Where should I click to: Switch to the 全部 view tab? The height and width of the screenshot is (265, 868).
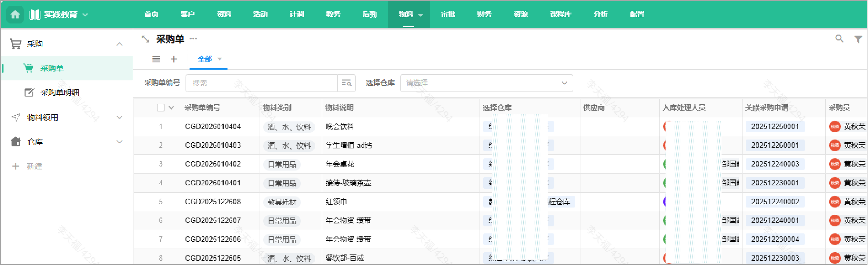[x=205, y=59]
